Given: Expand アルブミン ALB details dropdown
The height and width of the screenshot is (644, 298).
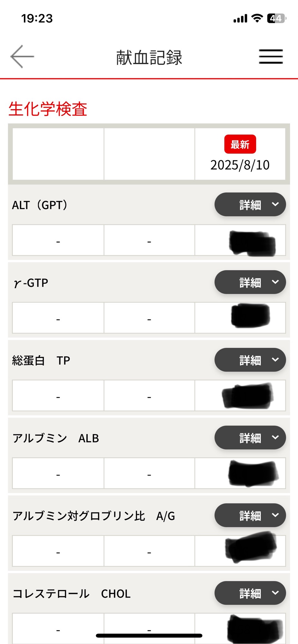Looking at the screenshot, I should tap(250, 438).
